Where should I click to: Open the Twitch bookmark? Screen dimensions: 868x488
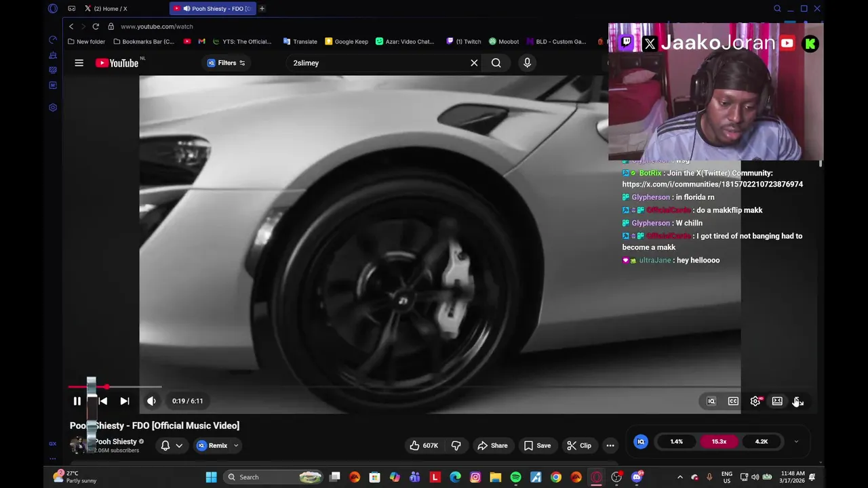click(464, 41)
